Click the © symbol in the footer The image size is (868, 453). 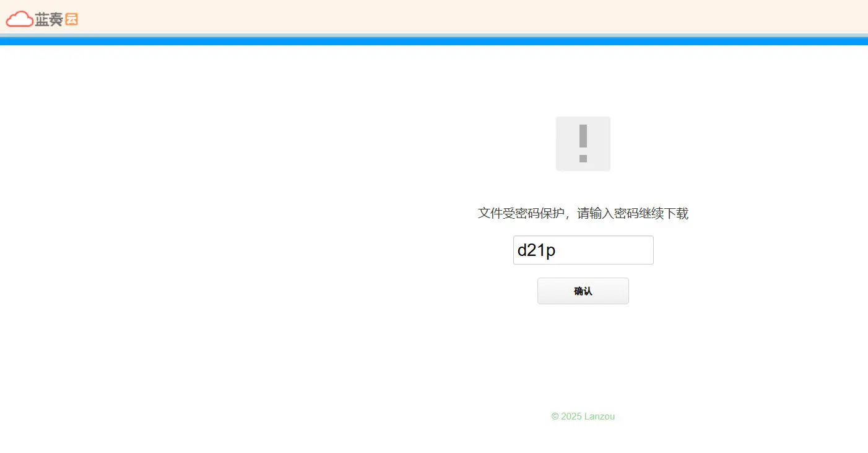click(x=555, y=416)
